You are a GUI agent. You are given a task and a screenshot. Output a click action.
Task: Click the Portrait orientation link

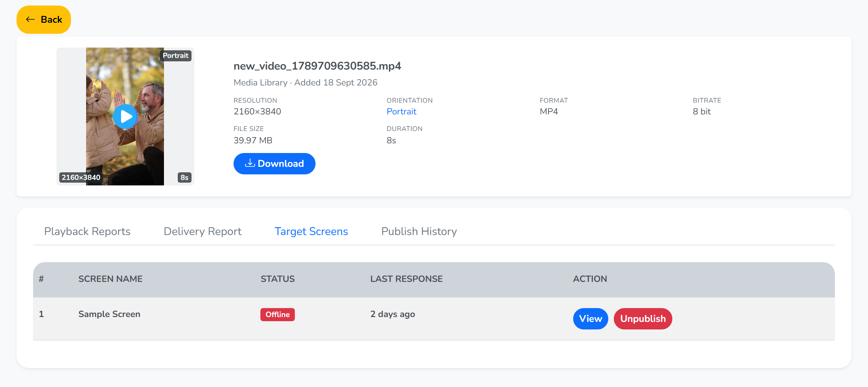click(x=401, y=112)
